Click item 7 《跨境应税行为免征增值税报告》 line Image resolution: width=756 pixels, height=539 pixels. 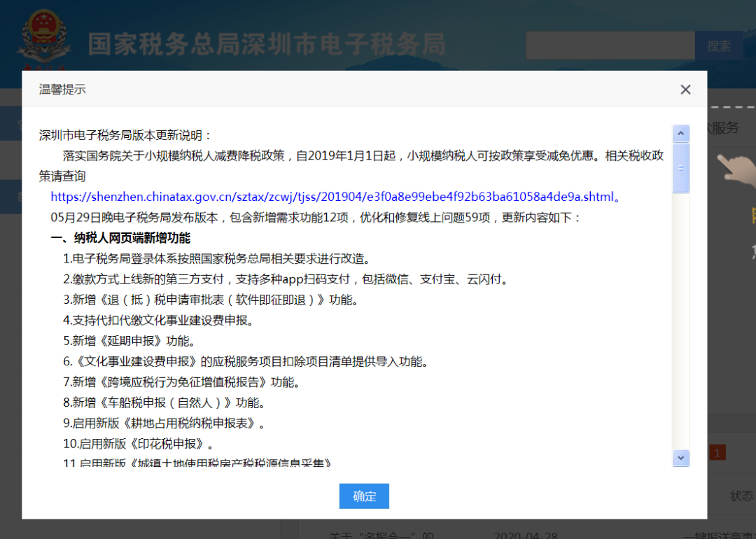click(183, 381)
